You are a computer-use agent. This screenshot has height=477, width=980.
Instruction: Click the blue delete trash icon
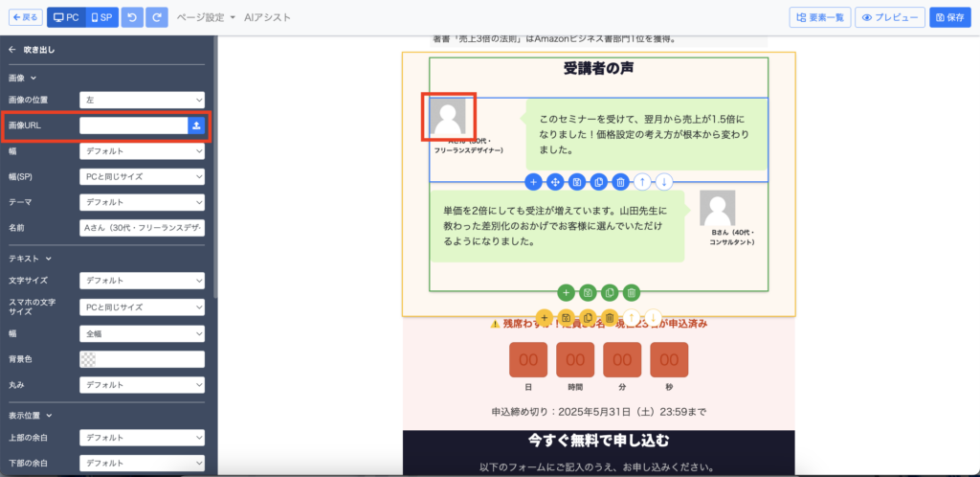pos(620,182)
